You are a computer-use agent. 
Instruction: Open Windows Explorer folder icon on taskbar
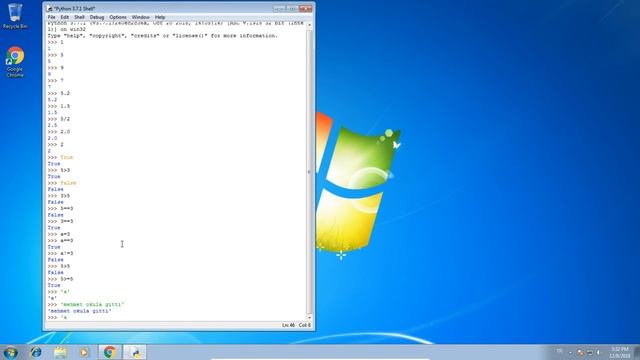coord(60,352)
